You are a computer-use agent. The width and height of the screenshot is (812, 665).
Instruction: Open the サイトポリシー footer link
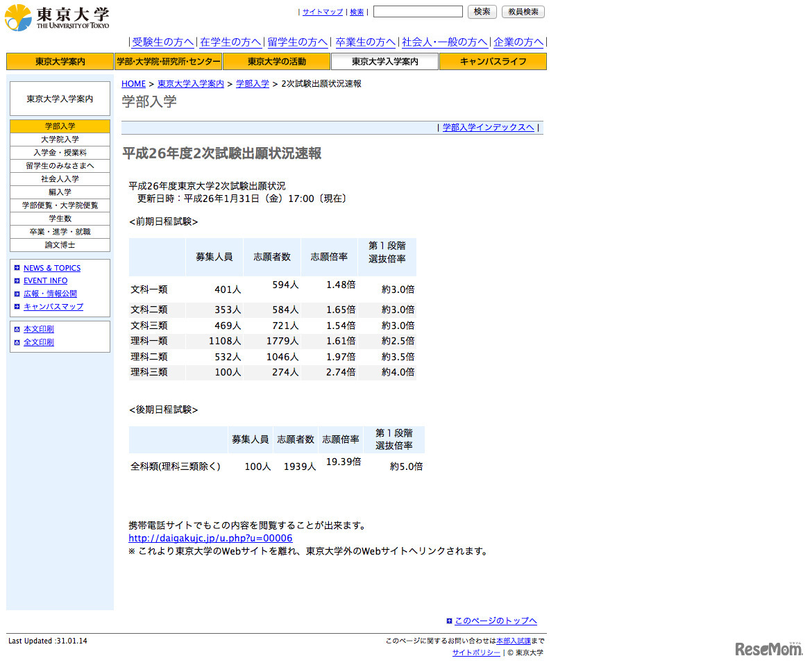pyautogui.click(x=475, y=653)
